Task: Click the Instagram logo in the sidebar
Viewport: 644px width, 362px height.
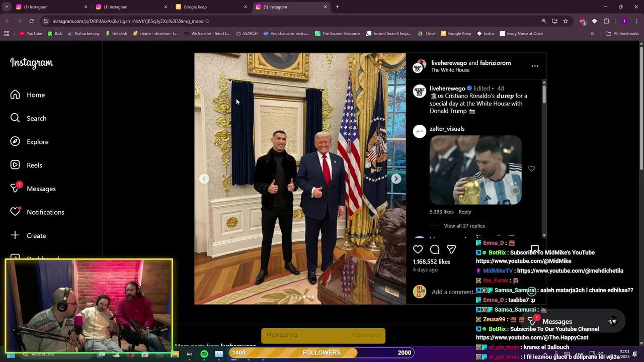Action: 31,63
